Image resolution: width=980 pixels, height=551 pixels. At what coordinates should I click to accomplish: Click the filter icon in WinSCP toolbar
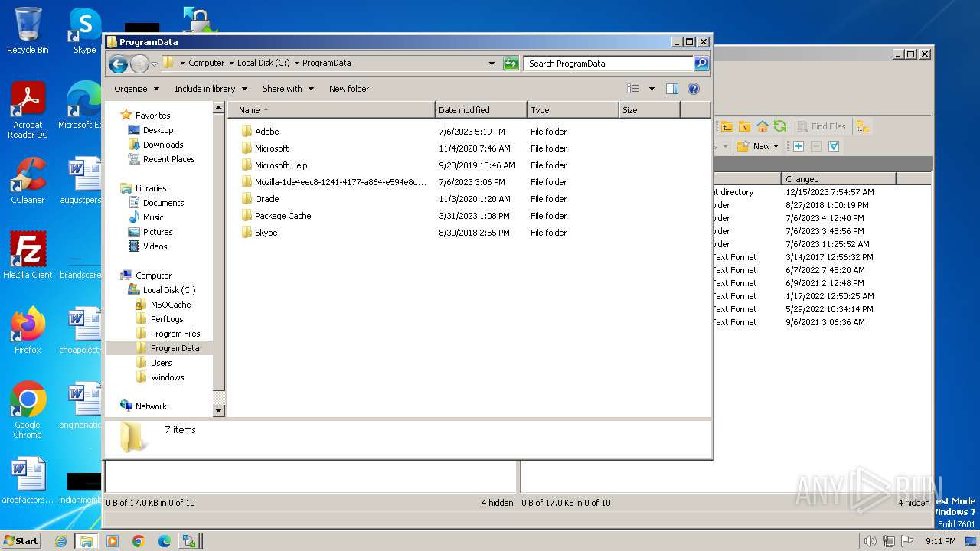[x=834, y=146]
